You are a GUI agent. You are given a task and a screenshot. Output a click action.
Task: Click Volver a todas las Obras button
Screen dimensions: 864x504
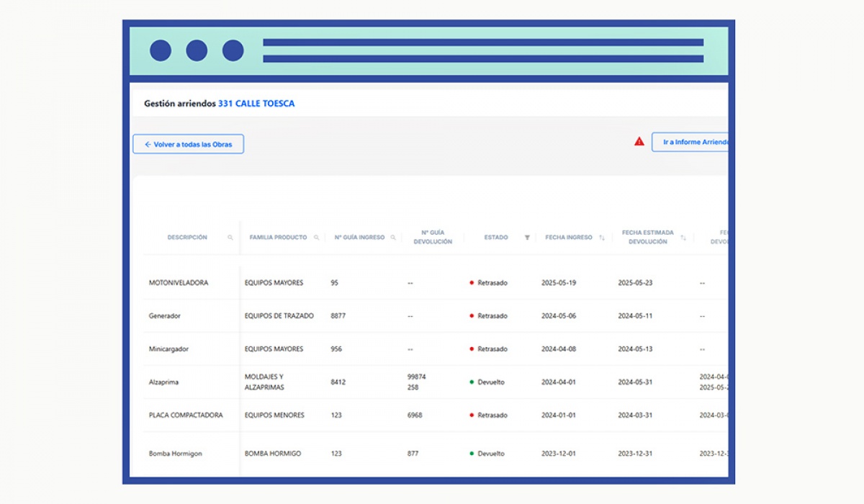tap(188, 144)
